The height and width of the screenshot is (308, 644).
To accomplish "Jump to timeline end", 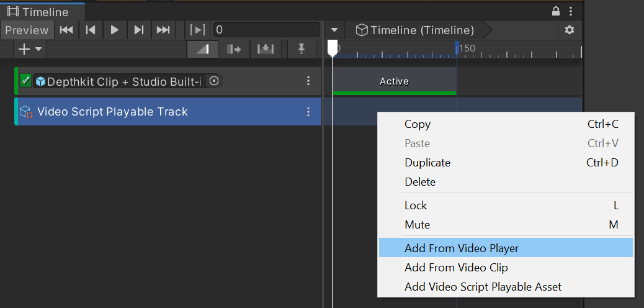I will coord(163,30).
